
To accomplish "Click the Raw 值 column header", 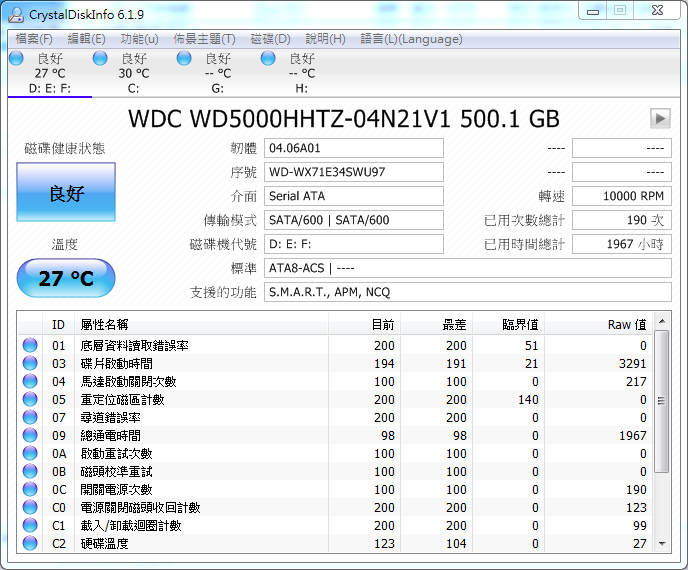I will (599, 325).
